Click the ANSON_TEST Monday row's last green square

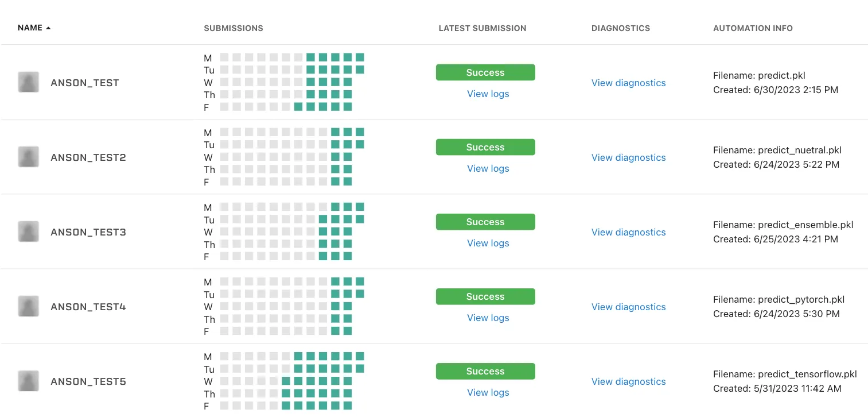pos(360,57)
